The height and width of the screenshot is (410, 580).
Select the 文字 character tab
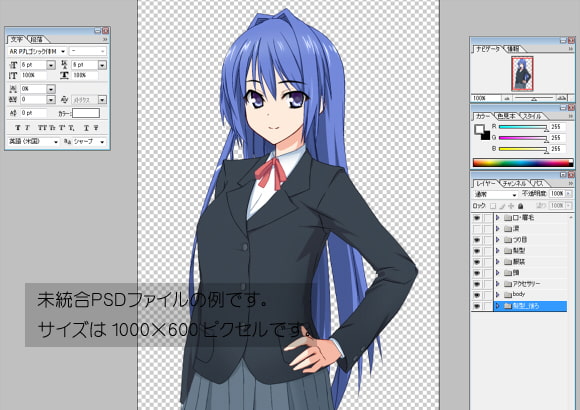pyautogui.click(x=17, y=39)
